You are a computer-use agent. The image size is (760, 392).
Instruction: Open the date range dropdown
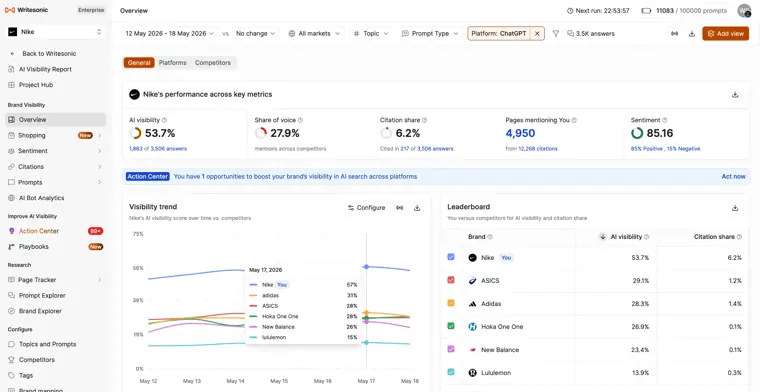click(x=170, y=33)
